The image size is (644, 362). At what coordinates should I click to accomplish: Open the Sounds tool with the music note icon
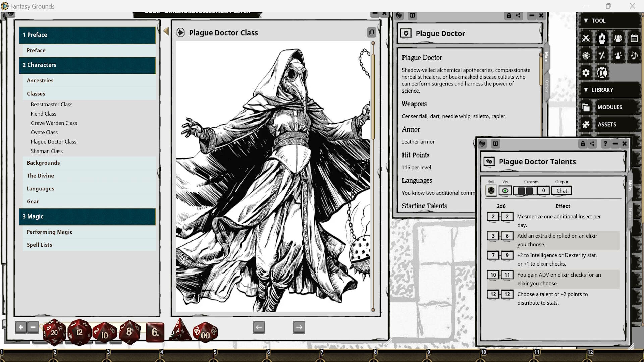(635, 56)
